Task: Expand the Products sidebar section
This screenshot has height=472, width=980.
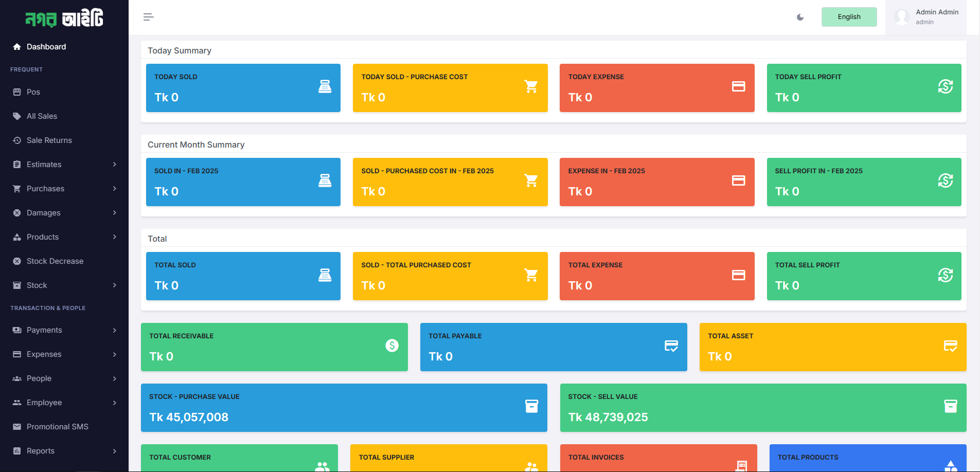Action: coord(64,237)
